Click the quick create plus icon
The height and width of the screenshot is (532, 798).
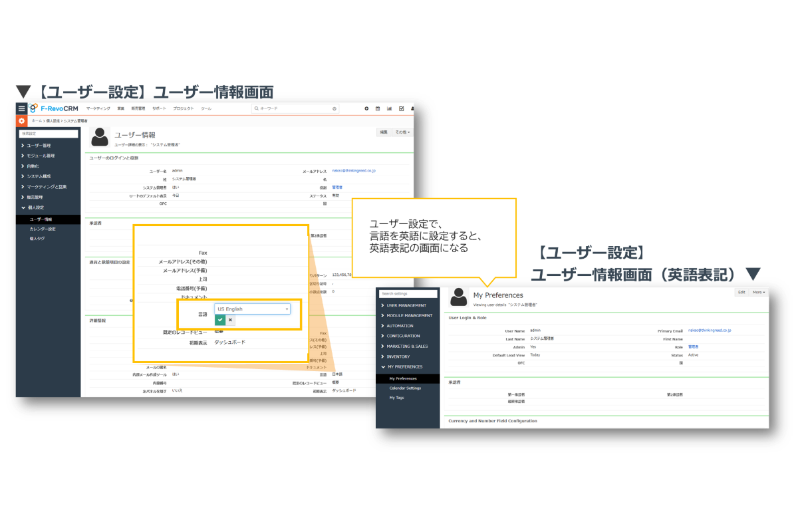(366, 108)
